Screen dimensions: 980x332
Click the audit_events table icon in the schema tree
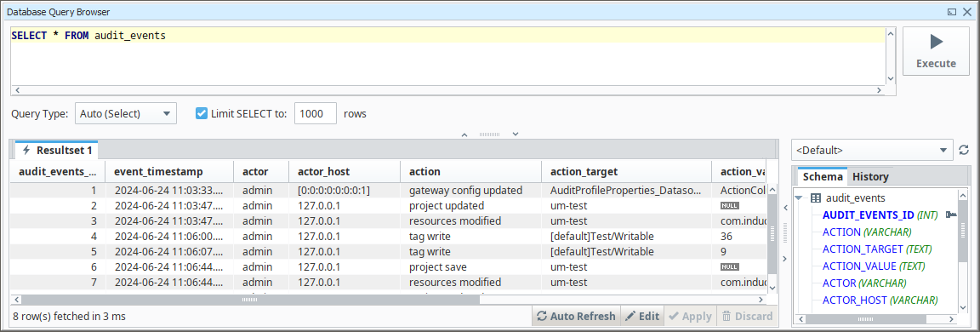[816, 198]
